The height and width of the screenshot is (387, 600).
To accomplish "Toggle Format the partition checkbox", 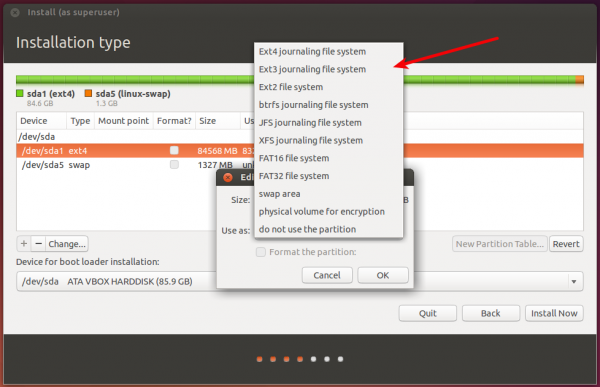I will tap(261, 252).
